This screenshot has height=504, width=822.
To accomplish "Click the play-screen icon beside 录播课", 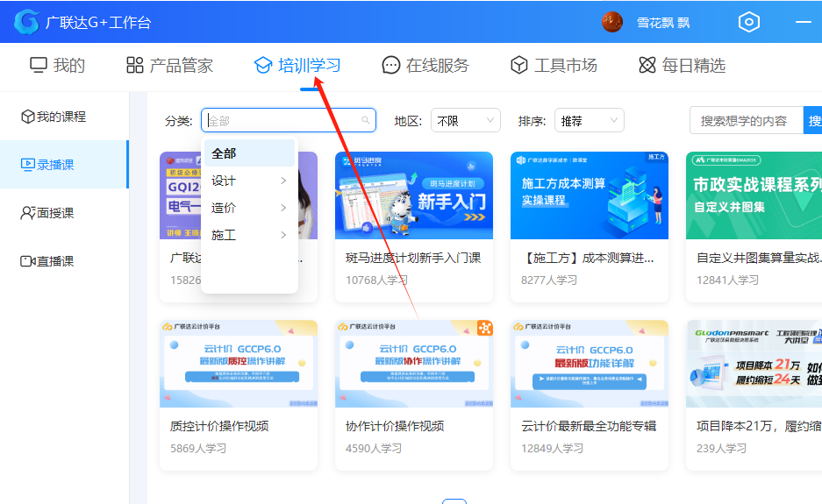I will pyautogui.click(x=28, y=165).
